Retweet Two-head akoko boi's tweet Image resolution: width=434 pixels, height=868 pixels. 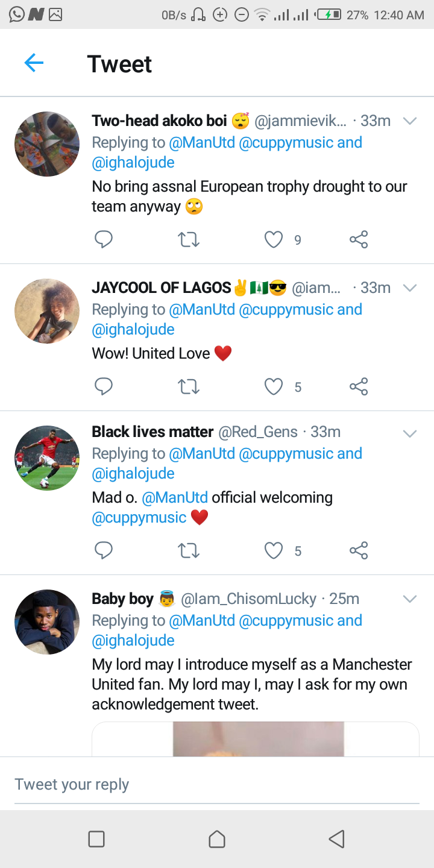(189, 240)
